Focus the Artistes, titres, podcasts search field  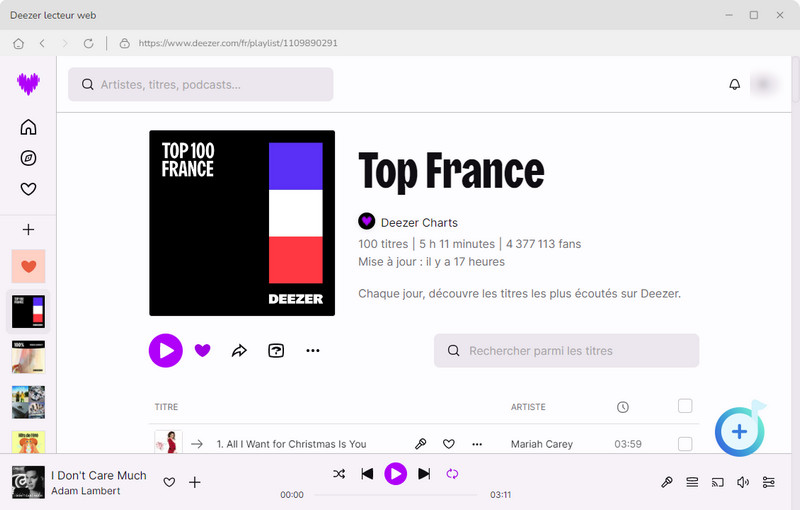point(201,84)
